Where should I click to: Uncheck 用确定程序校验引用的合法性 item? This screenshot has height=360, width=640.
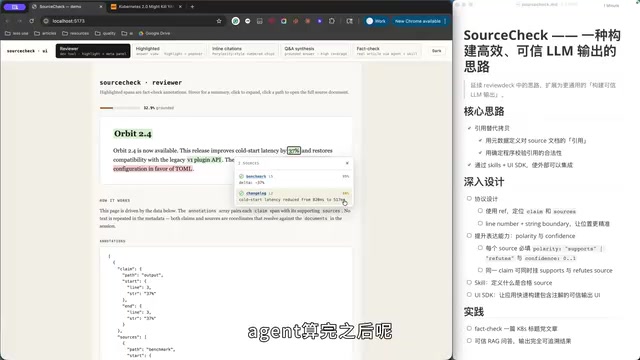480,153
